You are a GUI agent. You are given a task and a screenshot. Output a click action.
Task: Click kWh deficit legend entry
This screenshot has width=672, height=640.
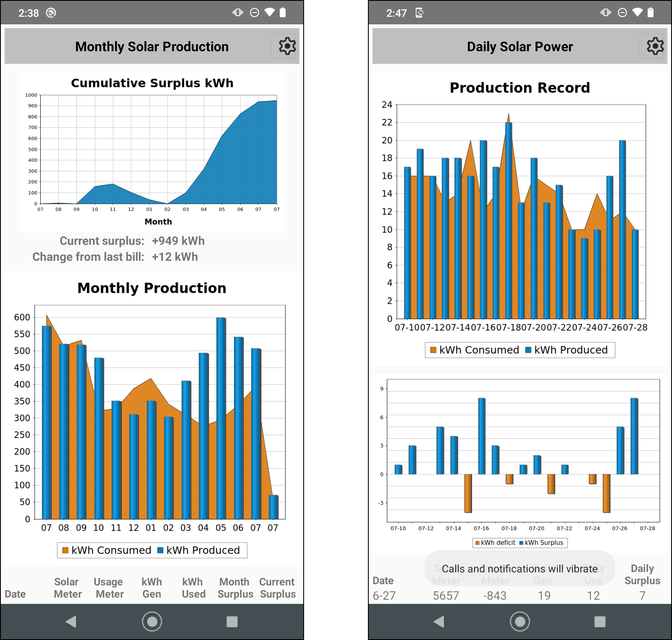tap(495, 543)
